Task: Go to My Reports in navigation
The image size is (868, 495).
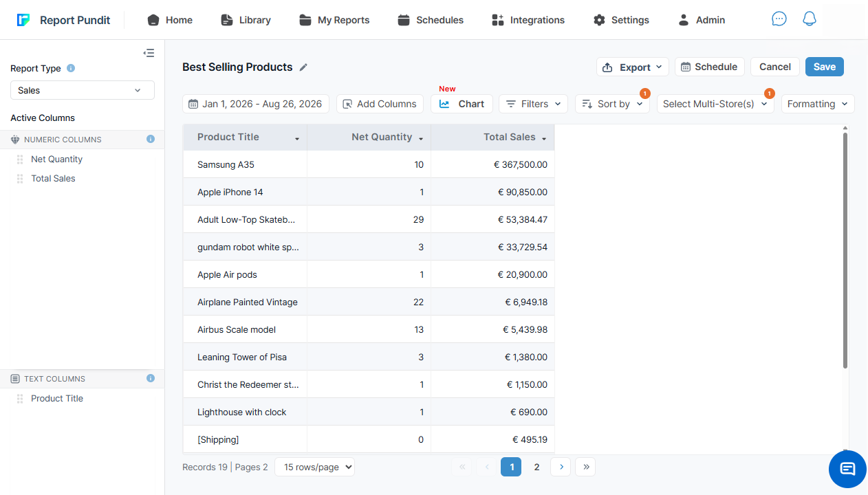Action: [334, 20]
